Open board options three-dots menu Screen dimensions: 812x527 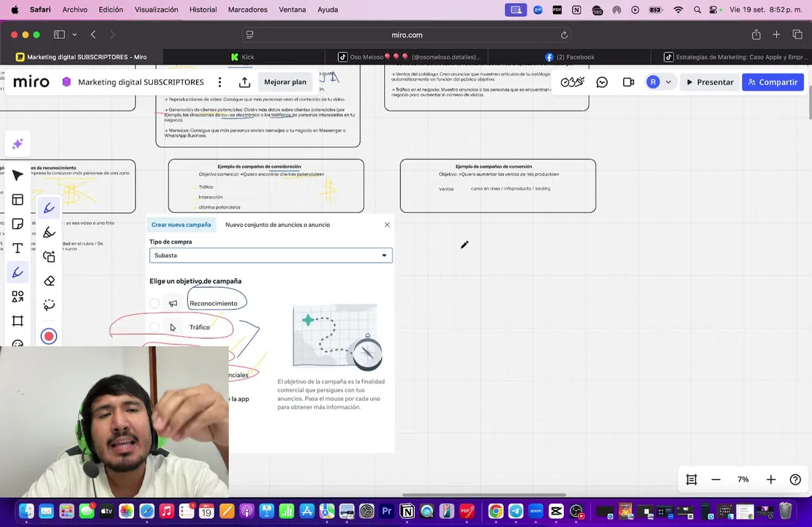coord(219,82)
